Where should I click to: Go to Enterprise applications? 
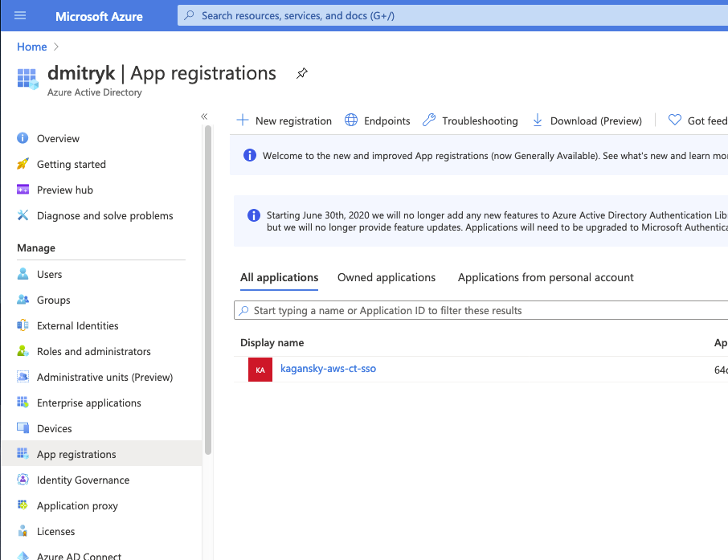click(89, 403)
